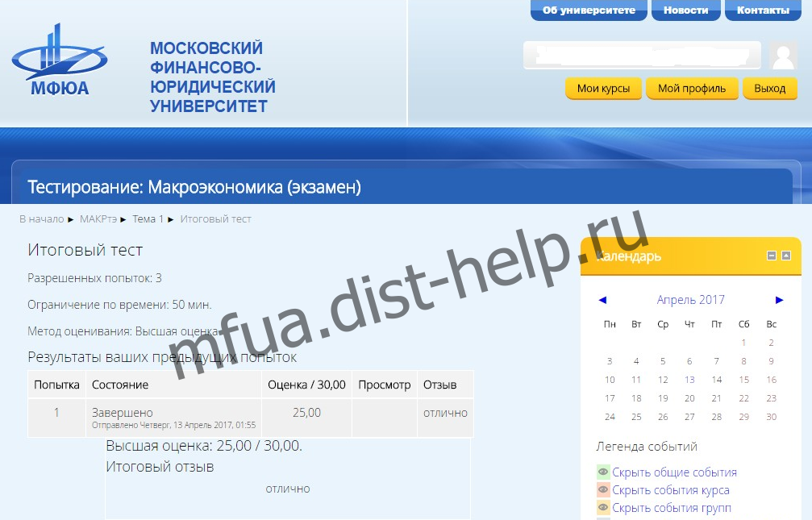Toggle eye icon for события групп
Image resolution: width=812 pixels, height=520 pixels.
click(x=603, y=507)
